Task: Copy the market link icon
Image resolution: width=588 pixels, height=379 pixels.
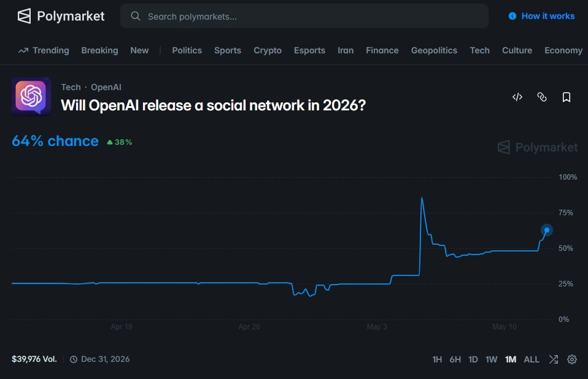Action: [542, 97]
